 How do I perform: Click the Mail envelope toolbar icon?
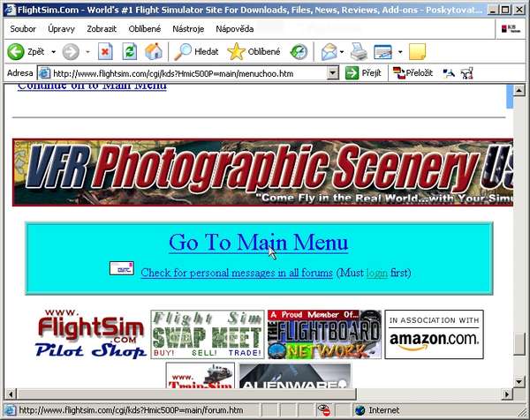click(x=329, y=52)
